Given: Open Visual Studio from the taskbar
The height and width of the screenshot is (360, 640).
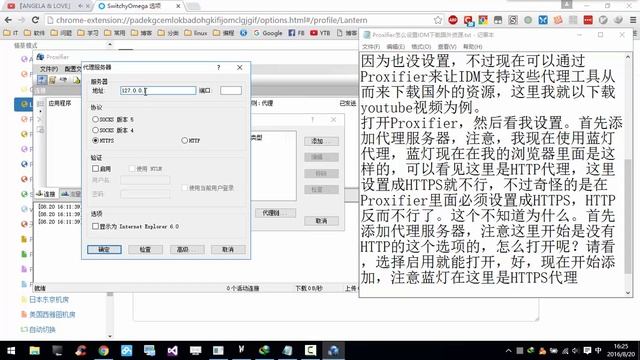Looking at the screenshot, I should [x=172, y=351].
